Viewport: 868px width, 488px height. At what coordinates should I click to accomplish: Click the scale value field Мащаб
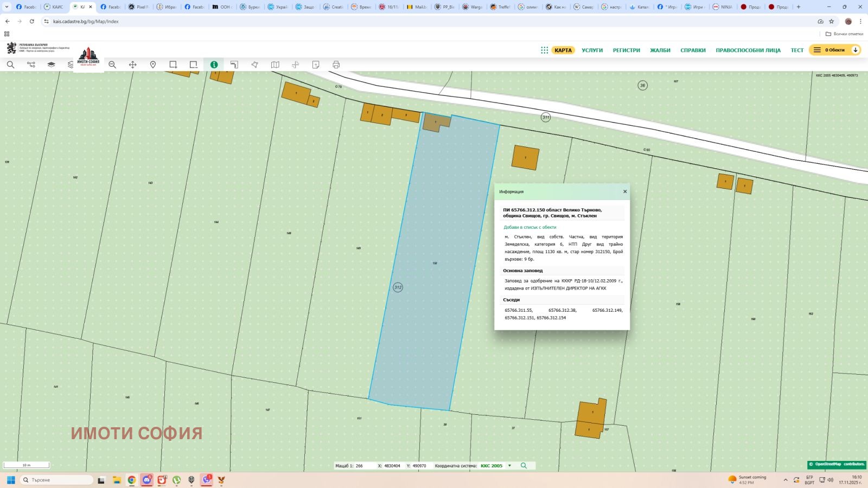point(360,466)
